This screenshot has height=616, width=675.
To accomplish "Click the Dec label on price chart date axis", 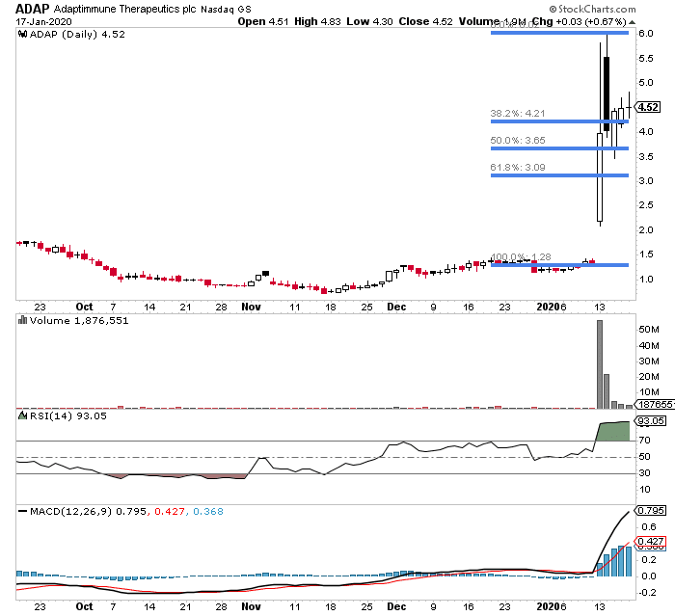I will point(396,307).
